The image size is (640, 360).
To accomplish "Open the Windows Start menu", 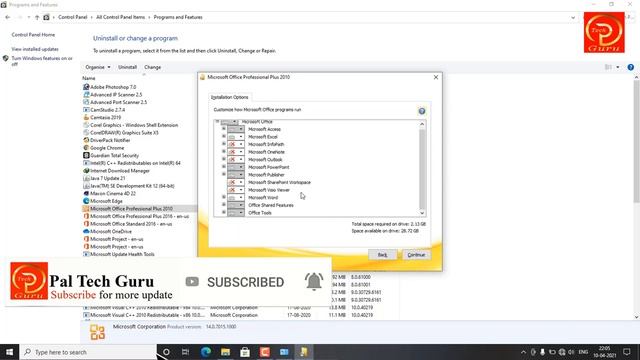I will [x=9, y=351].
